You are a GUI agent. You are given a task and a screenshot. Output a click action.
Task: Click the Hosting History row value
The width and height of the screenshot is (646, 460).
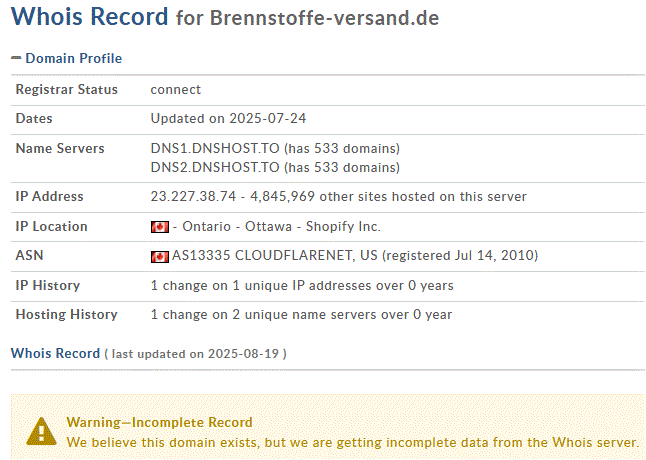coord(301,315)
